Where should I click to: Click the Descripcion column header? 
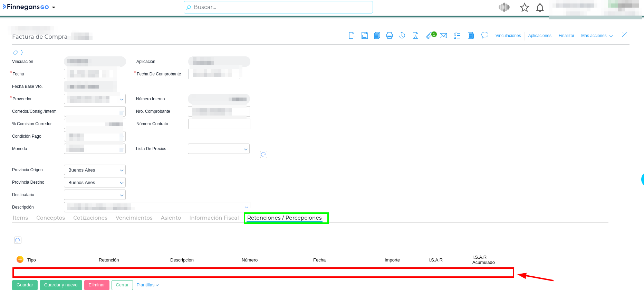point(182,260)
